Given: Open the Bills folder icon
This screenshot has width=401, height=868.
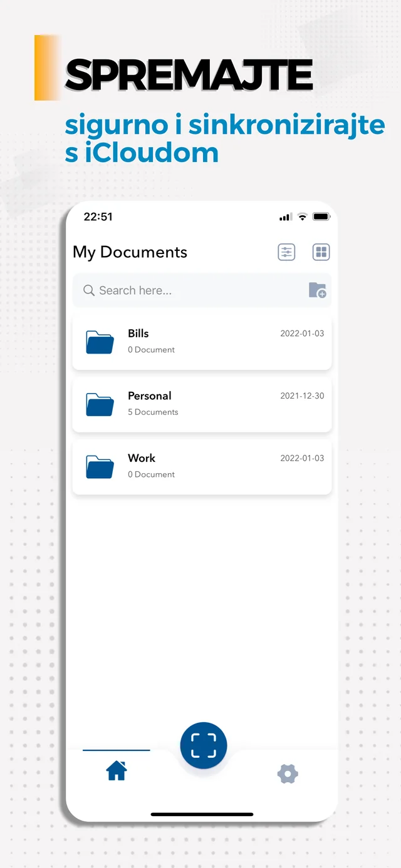Looking at the screenshot, I should pyautogui.click(x=100, y=342).
